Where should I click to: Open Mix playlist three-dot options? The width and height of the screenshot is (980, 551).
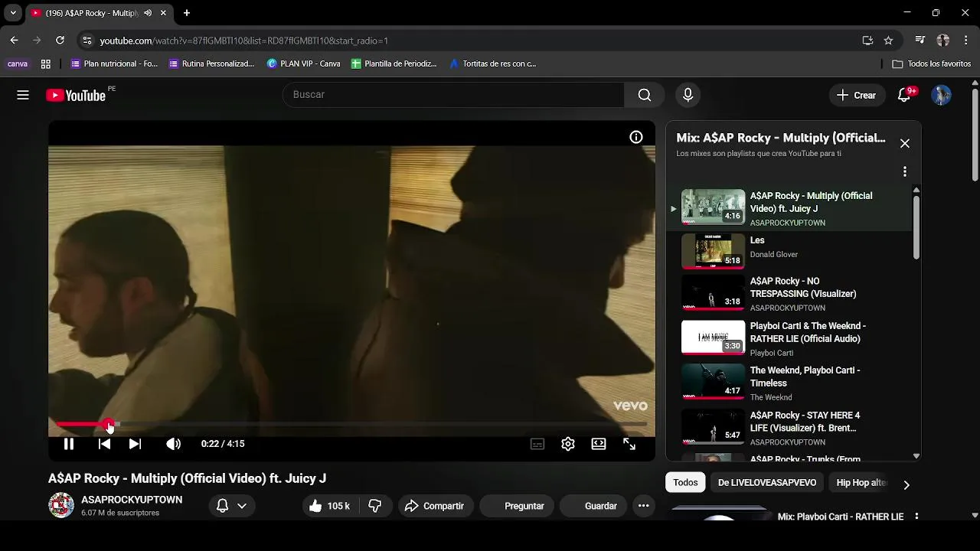(x=905, y=171)
